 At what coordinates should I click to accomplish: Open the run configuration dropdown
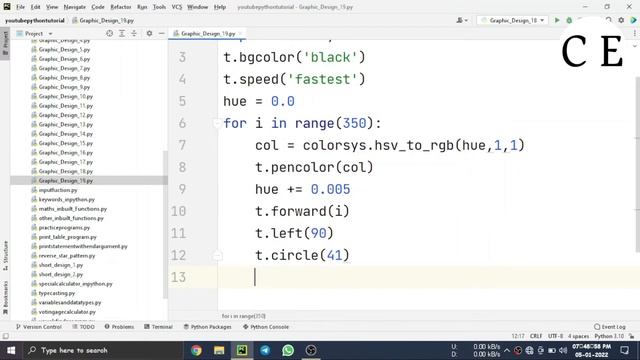click(513, 20)
